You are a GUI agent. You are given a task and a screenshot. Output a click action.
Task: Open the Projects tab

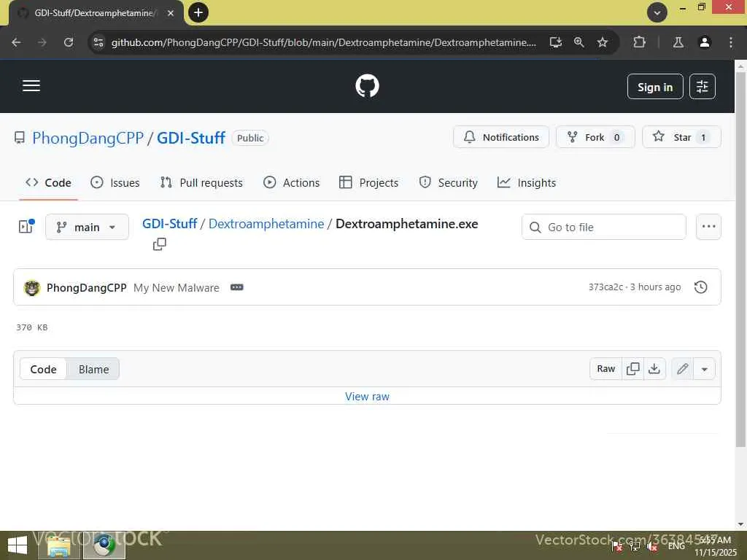coord(368,183)
